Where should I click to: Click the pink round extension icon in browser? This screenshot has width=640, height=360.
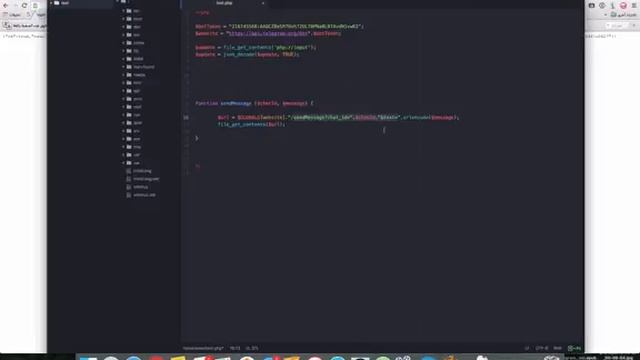click(623, 5)
